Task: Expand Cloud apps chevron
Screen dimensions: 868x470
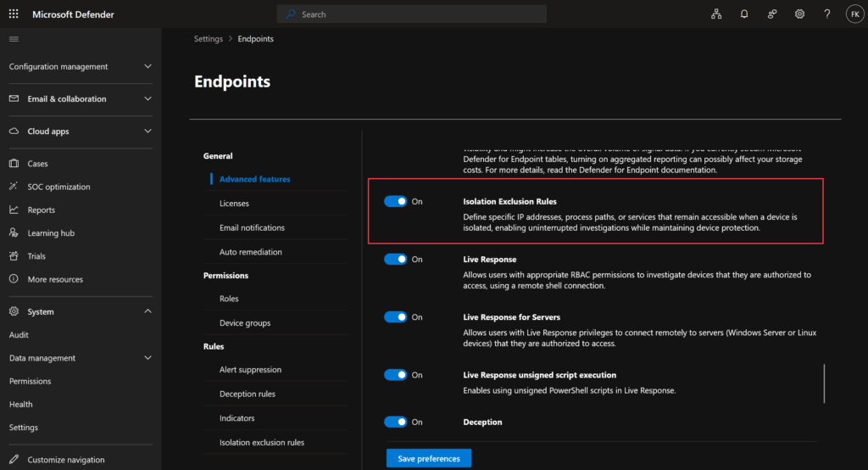Action: [x=147, y=131]
